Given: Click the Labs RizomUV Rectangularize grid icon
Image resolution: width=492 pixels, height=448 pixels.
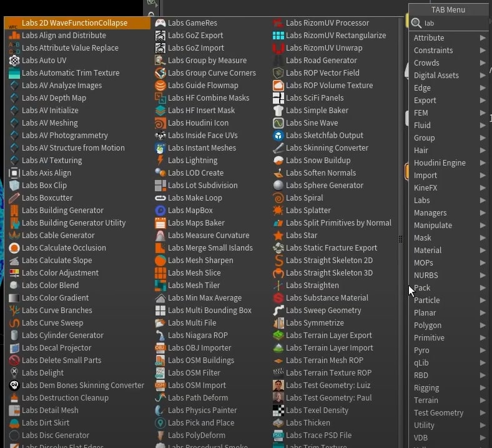Looking at the screenshot, I should click(278, 36).
